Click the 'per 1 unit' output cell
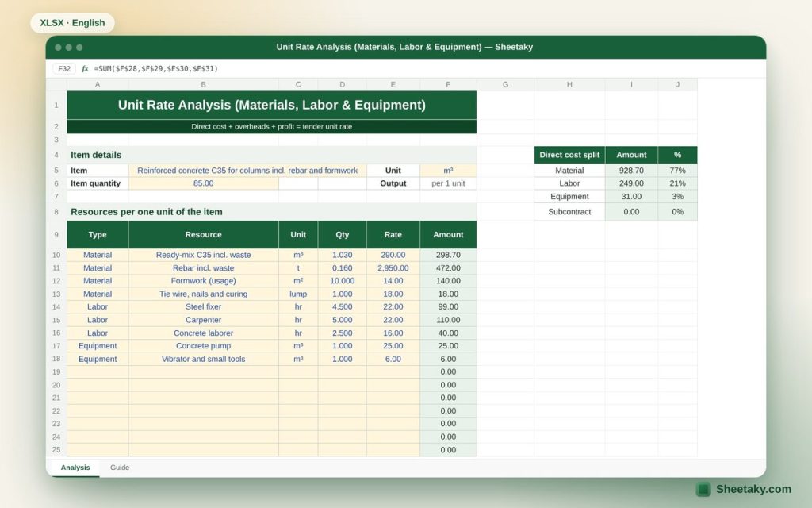 pos(448,183)
